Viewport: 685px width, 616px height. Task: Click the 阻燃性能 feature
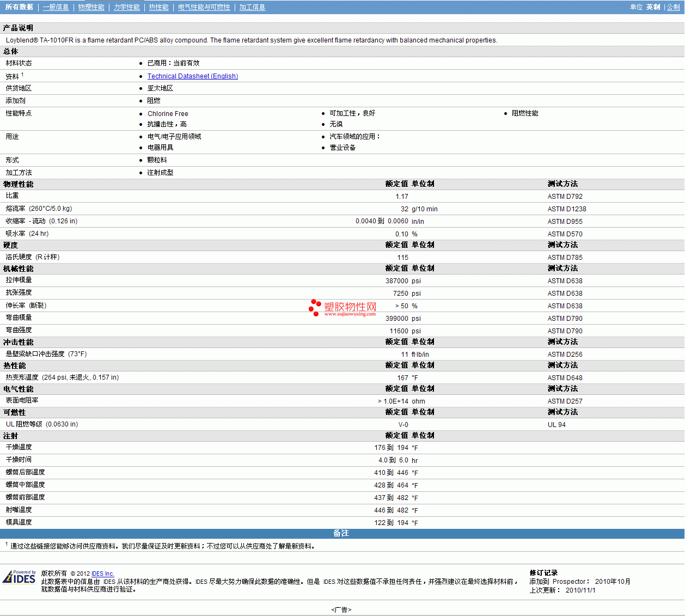click(525, 113)
